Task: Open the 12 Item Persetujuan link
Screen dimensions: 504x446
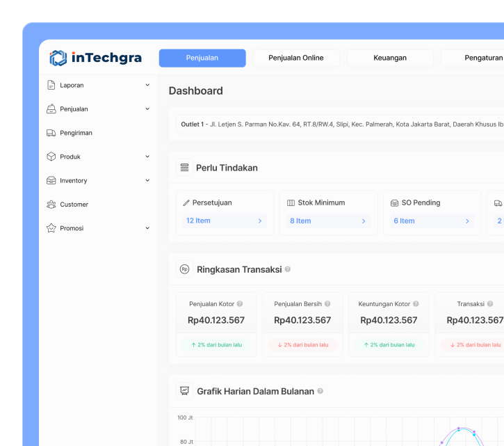Action: 224,221
